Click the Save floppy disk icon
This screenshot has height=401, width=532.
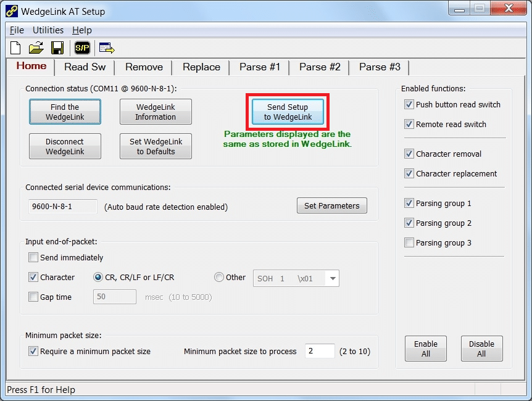pos(57,48)
